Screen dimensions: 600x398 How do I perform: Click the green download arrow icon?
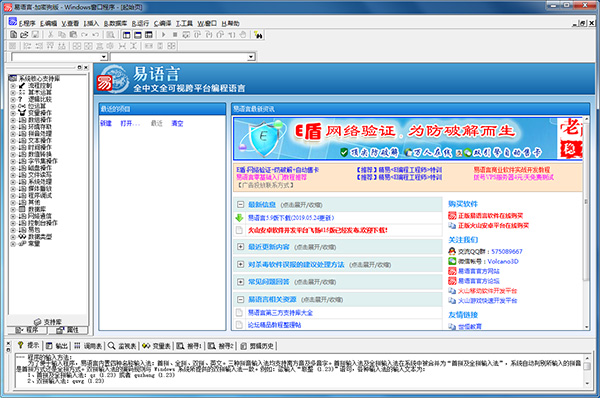(240, 218)
